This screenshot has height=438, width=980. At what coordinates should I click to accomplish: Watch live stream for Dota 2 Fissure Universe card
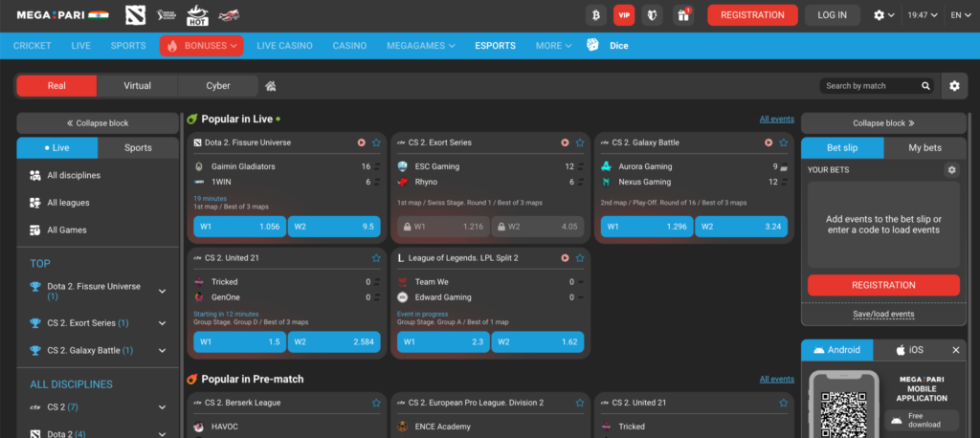coord(361,142)
